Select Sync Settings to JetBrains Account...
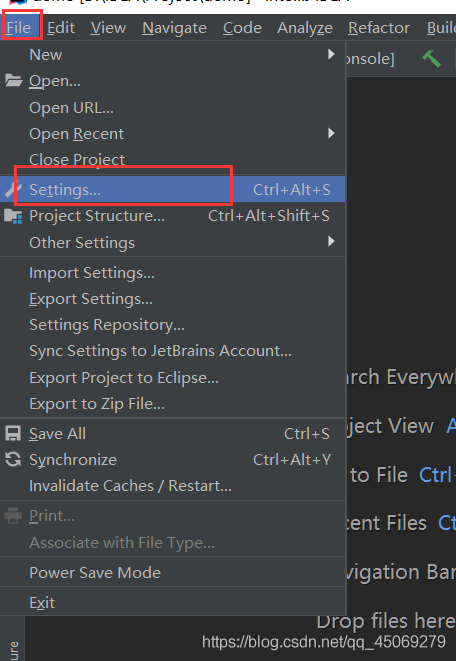Screen dimensions: 456x661 pyautogui.click(x=160, y=351)
